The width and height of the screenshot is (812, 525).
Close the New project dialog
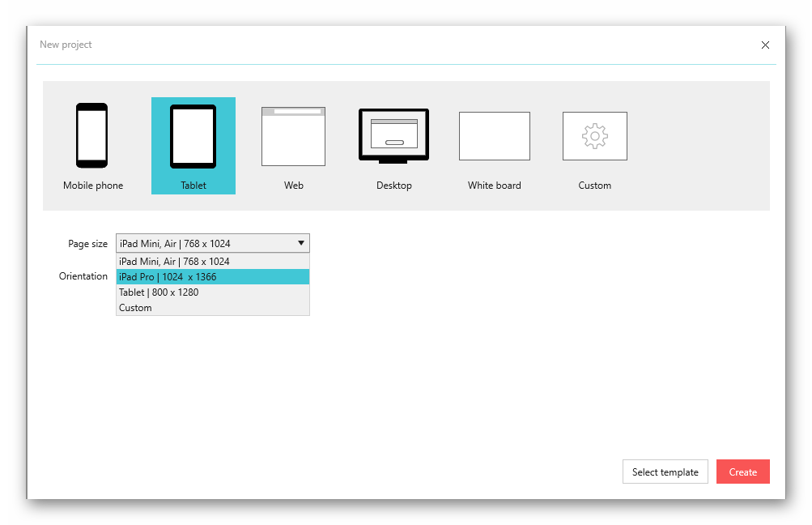tap(765, 45)
